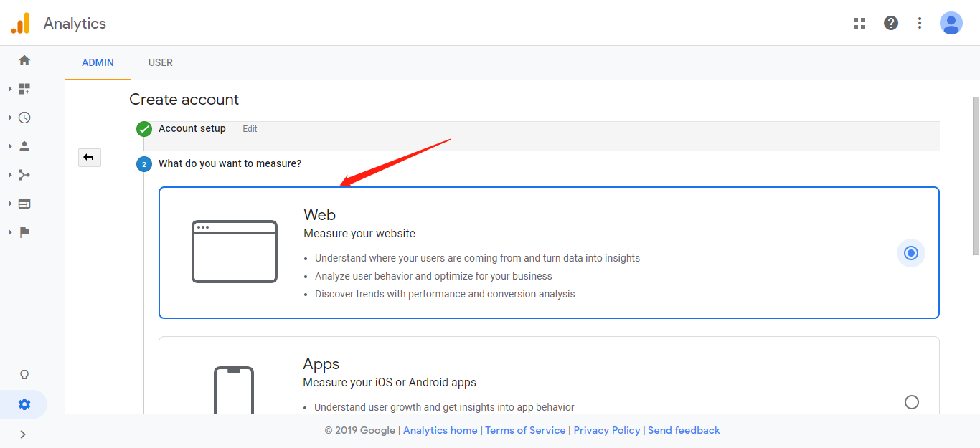
Task: Open Audience person icon in sidebar
Action: 24,146
